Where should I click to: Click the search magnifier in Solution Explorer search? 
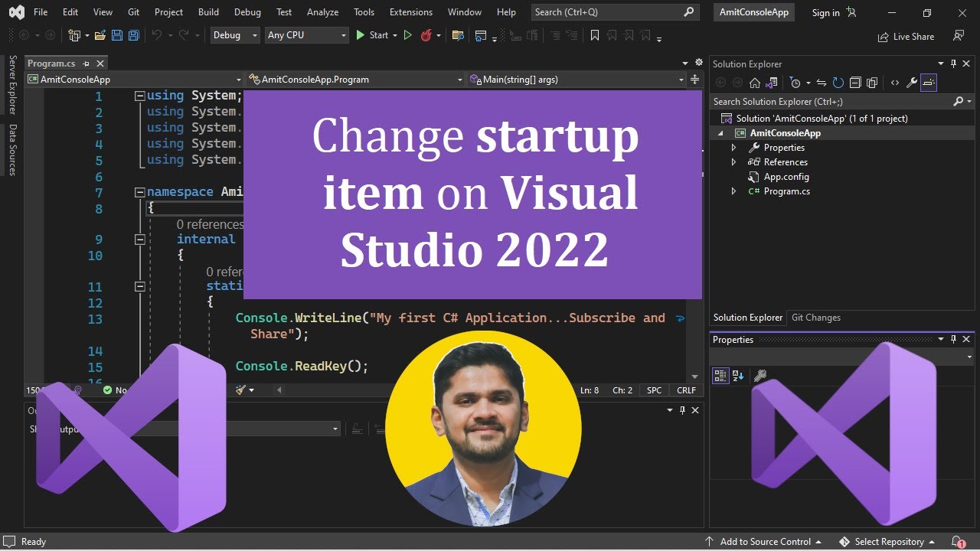958,101
